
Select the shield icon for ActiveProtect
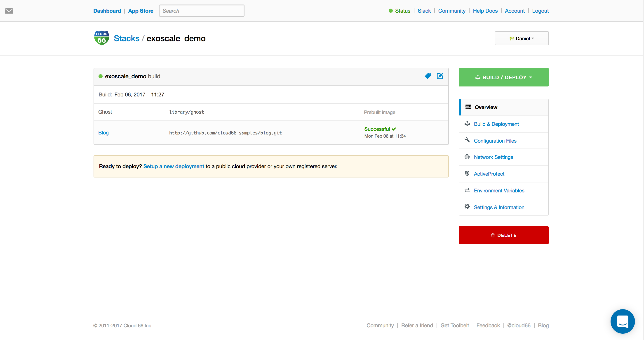click(x=468, y=173)
